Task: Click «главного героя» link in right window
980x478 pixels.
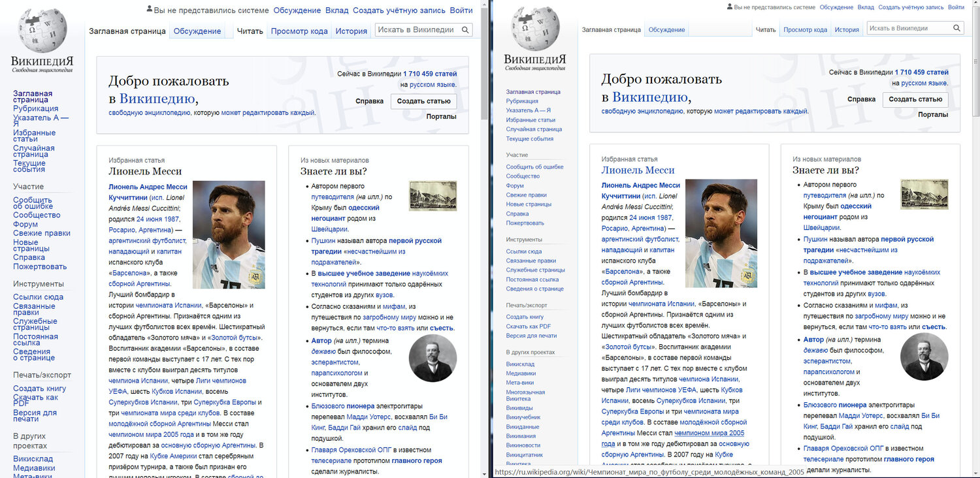Action: coord(909,459)
